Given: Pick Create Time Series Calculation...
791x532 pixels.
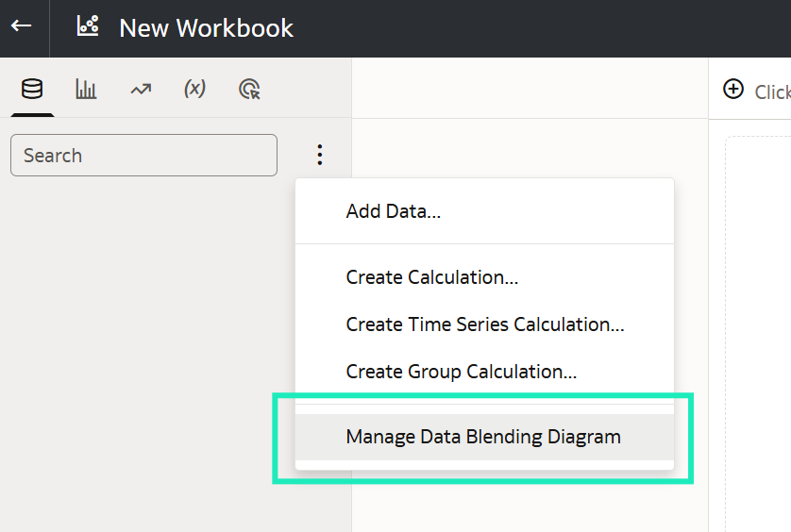Looking at the screenshot, I should (484, 324).
